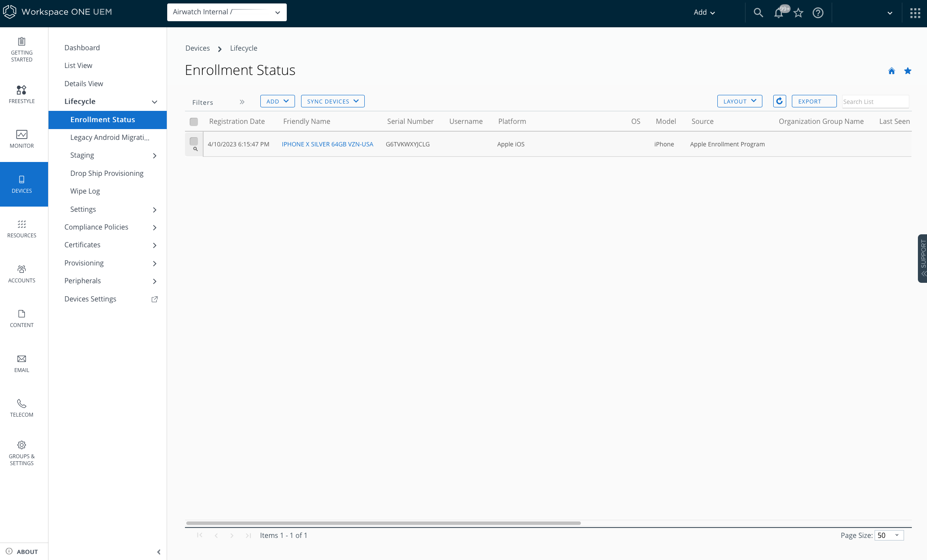
Task: Open the user account dropdown arrow
Action: [x=890, y=13]
